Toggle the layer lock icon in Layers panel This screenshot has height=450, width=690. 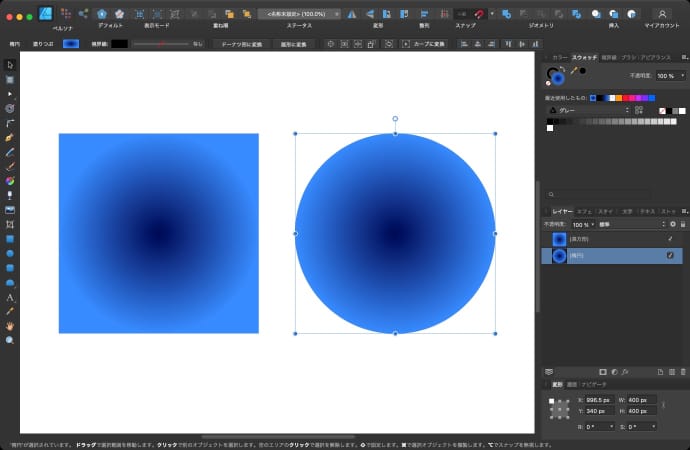(681, 225)
